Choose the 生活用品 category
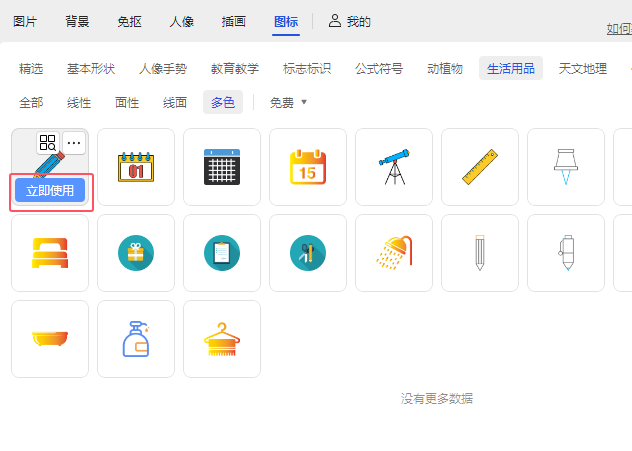Screen dimensions: 632x451 pyautogui.click(x=511, y=69)
